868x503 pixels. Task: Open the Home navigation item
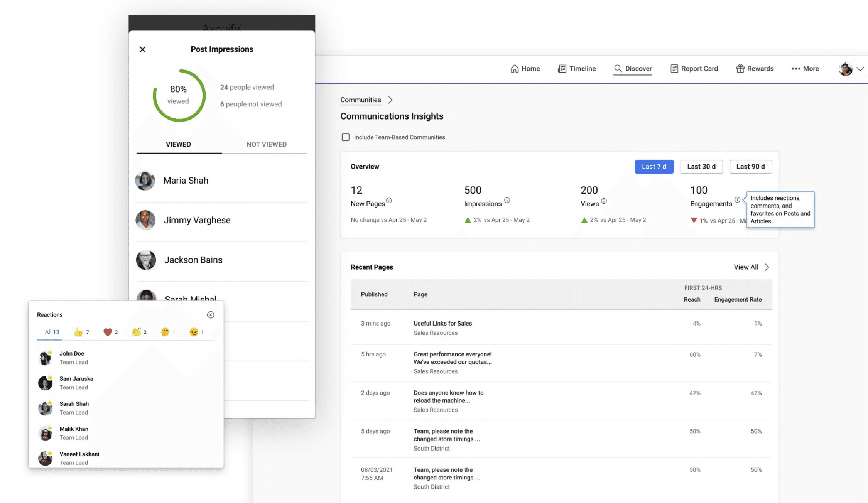525,69
